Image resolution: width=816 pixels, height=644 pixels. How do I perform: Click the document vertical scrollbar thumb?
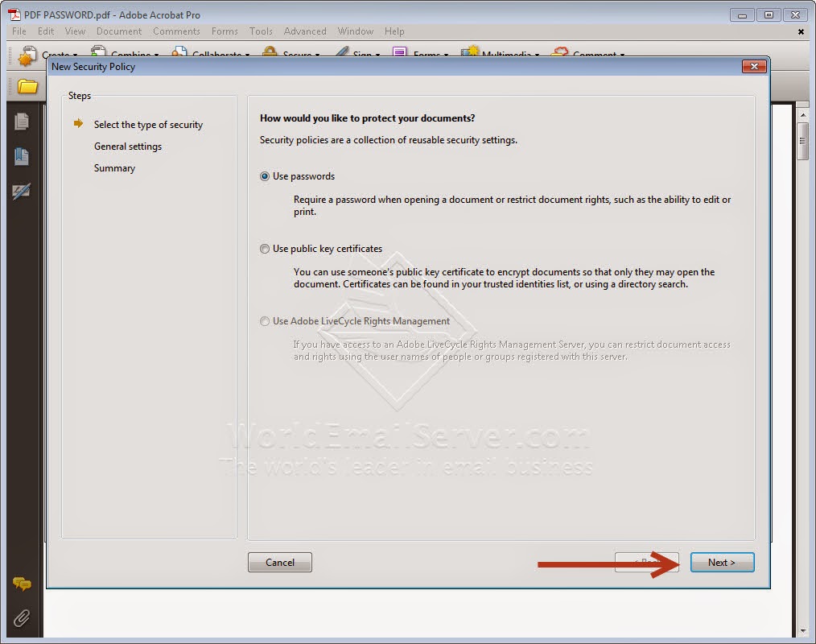coord(802,141)
